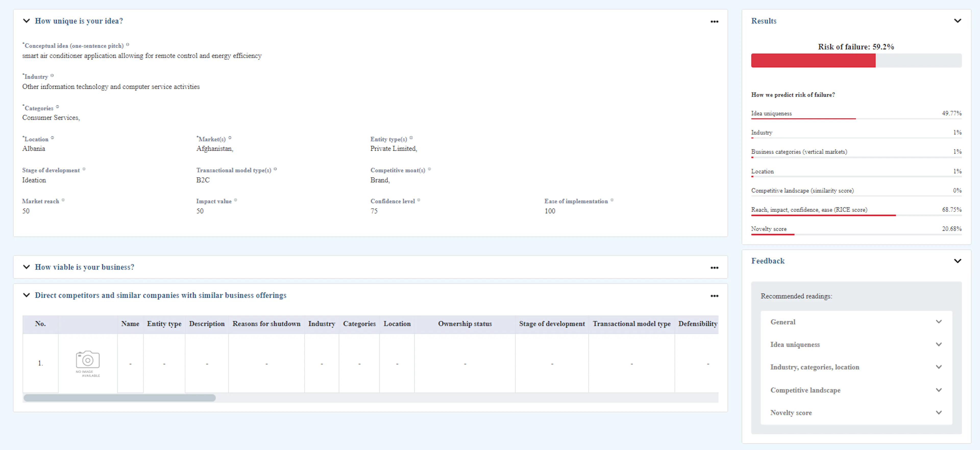Click info icon next to Entity type(s) label
Image resolution: width=980 pixels, height=450 pixels.
click(x=411, y=138)
